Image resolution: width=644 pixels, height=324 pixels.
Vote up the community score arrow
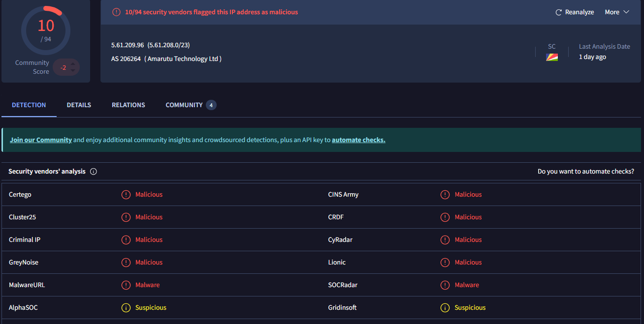tap(73, 64)
